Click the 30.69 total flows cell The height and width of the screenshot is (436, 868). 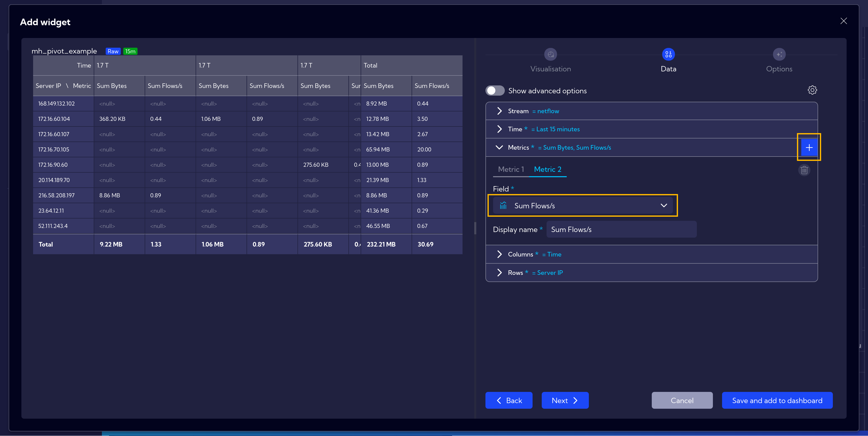437,244
